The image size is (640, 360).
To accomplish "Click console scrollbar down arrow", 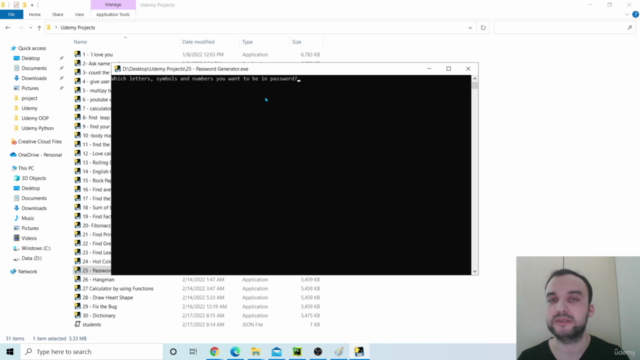I will coord(475,271).
